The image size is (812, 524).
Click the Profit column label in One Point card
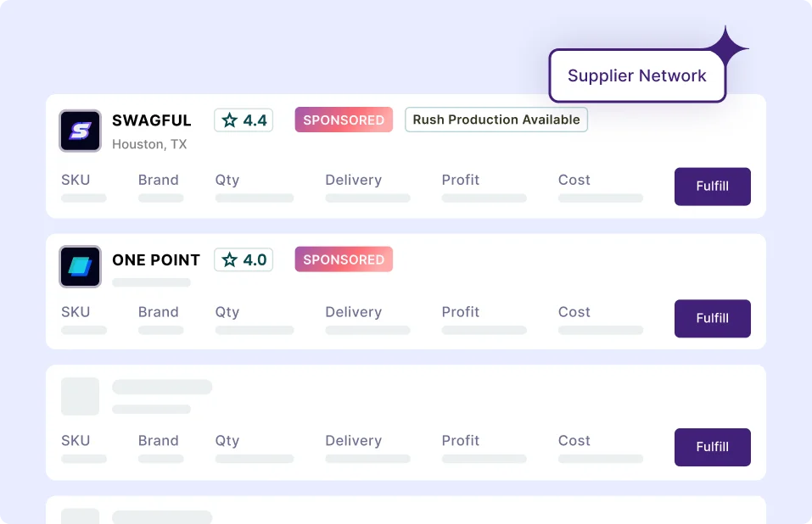pyautogui.click(x=461, y=312)
